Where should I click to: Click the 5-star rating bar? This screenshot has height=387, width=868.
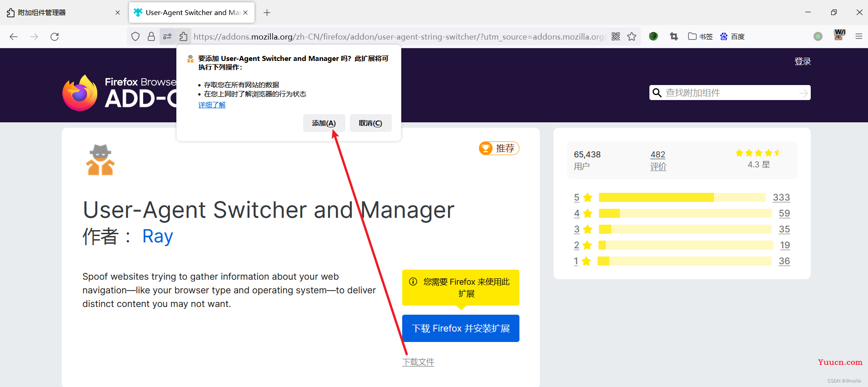point(682,197)
